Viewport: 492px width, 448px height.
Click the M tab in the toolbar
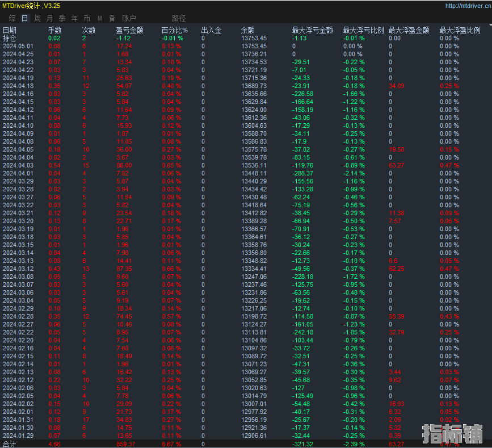click(99, 18)
